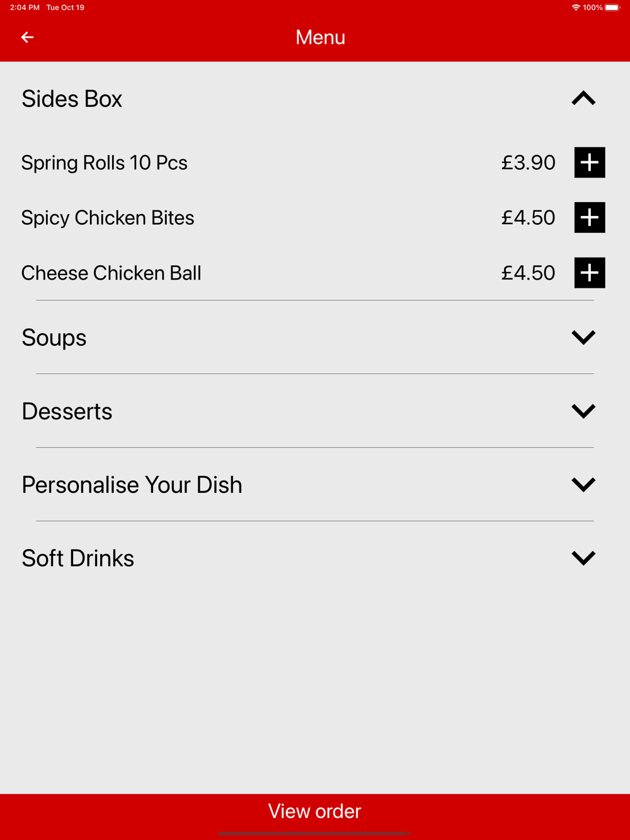Tap the Spicy Chicken Bites label
The width and height of the screenshot is (630, 840).
click(x=108, y=218)
